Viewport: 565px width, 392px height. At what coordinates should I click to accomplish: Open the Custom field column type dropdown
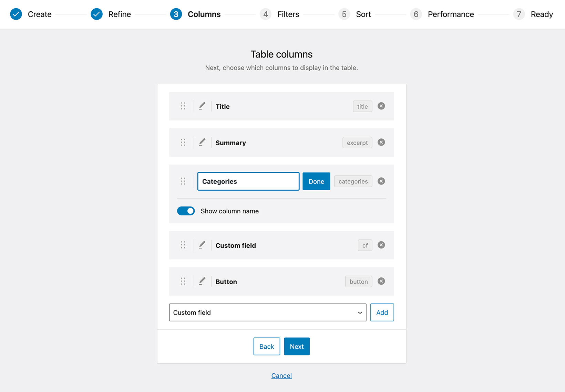268,312
